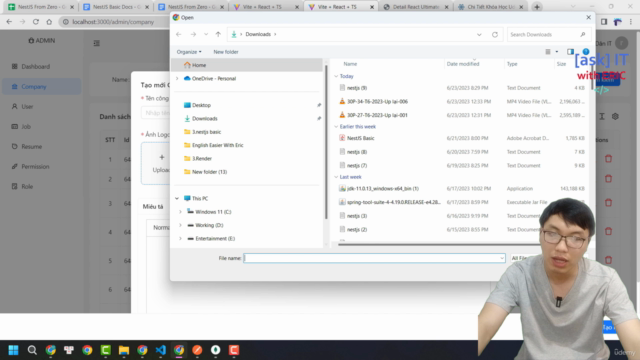Open Downloads quick access folder
This screenshot has width=640, height=360.
[x=200, y=118]
